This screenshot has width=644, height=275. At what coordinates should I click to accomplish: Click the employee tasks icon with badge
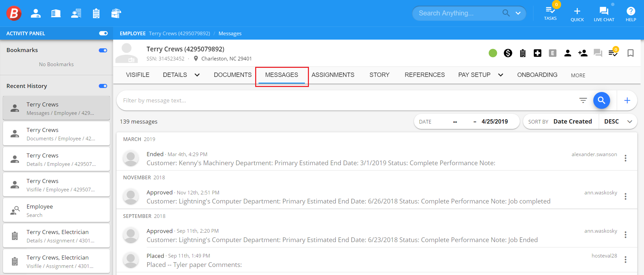pyautogui.click(x=613, y=52)
